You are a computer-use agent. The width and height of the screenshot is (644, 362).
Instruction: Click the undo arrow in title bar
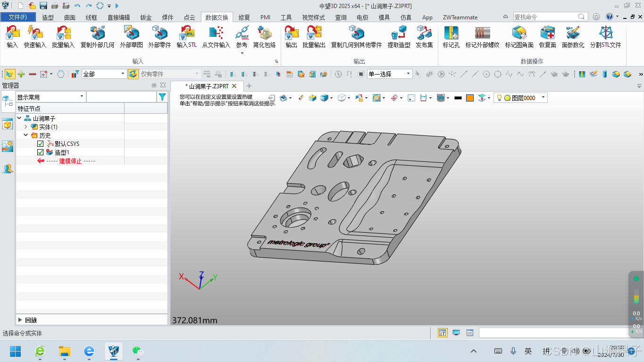[x=77, y=6]
